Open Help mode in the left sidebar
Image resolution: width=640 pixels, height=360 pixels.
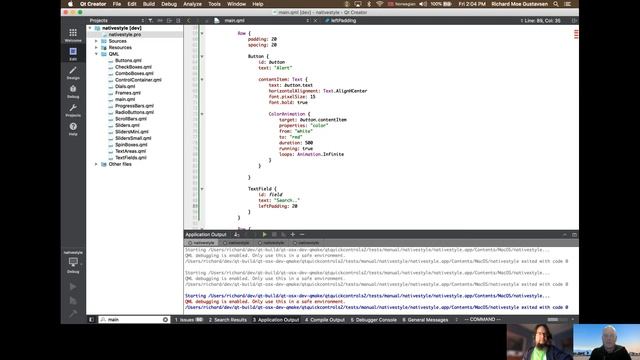point(73,129)
